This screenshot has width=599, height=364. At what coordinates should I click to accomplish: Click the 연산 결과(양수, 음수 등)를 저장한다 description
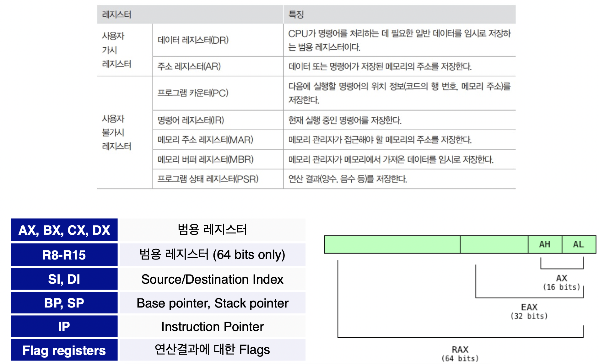399,179
